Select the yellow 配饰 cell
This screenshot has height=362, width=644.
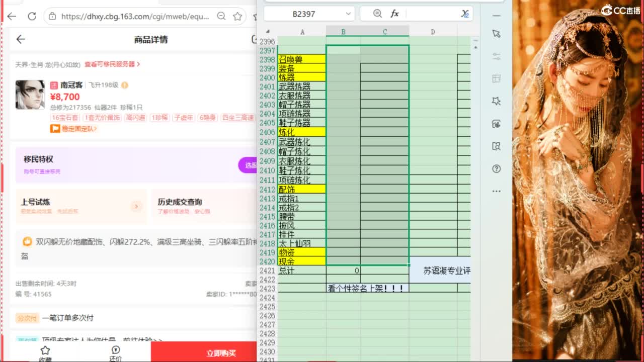pos(302,190)
